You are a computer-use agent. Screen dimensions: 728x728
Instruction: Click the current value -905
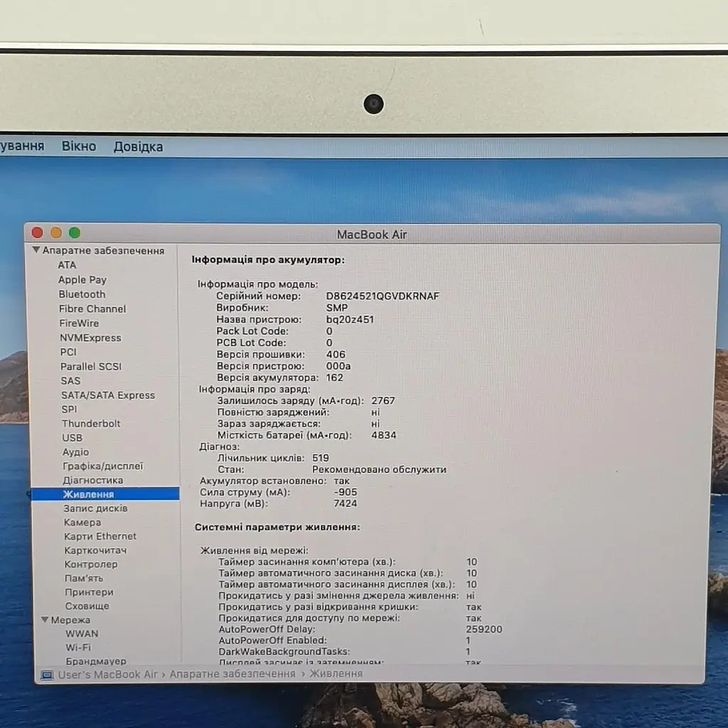point(346,492)
